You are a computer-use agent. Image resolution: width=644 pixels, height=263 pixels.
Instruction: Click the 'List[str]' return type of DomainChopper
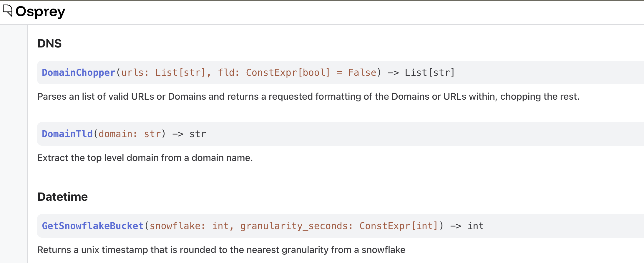[x=430, y=73]
